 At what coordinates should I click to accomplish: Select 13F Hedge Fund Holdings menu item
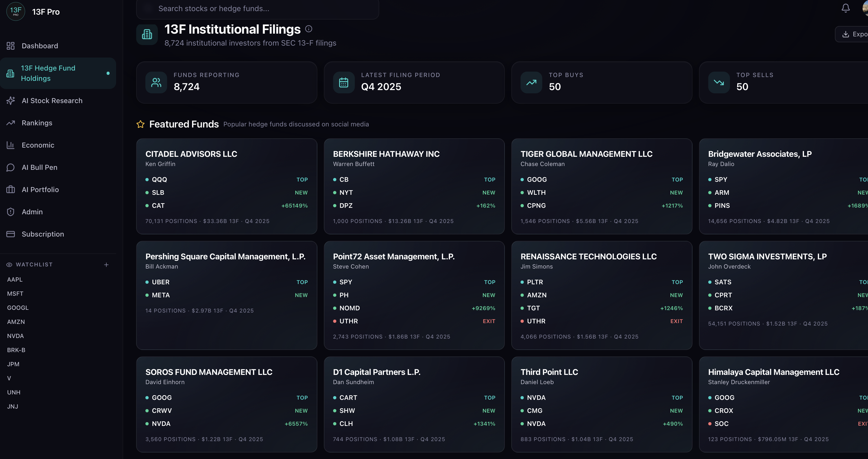pos(58,73)
